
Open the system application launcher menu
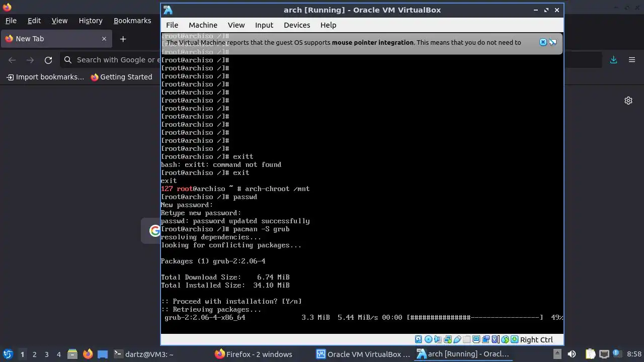pyautogui.click(x=8, y=354)
